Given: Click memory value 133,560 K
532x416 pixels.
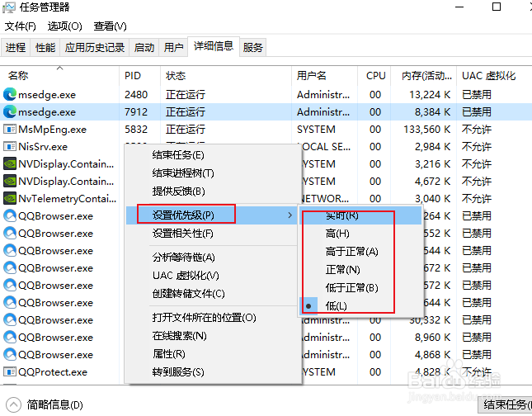Looking at the screenshot, I should [426, 129].
